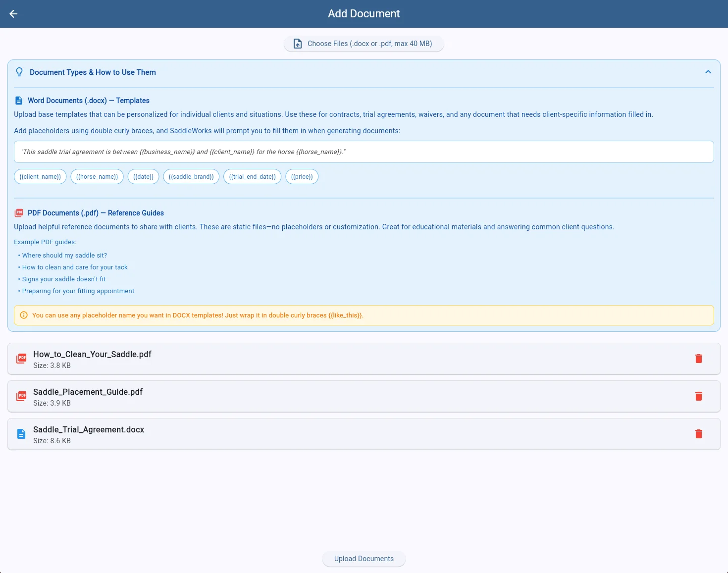Open the Signs your saddle doesn't fit guide

pyautogui.click(x=63, y=279)
